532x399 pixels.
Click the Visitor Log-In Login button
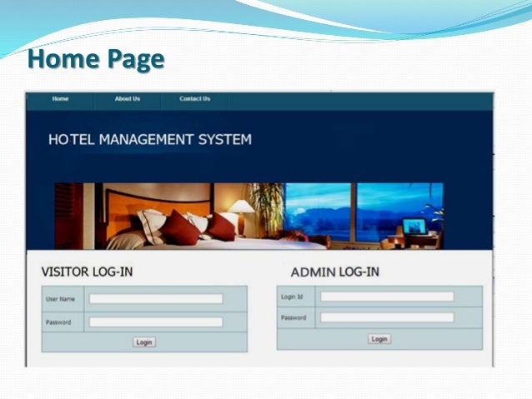[144, 342]
